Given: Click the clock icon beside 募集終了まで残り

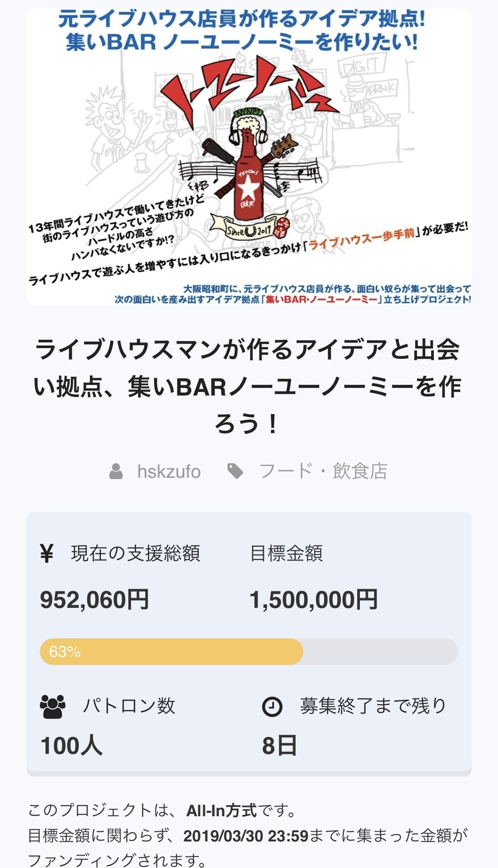Looking at the screenshot, I should click(272, 707).
